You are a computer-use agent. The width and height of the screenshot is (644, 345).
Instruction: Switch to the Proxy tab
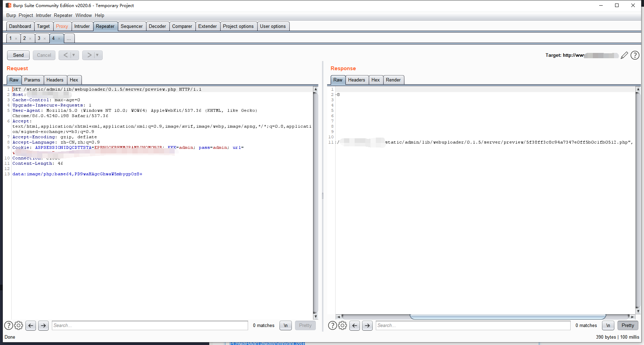pyautogui.click(x=62, y=26)
